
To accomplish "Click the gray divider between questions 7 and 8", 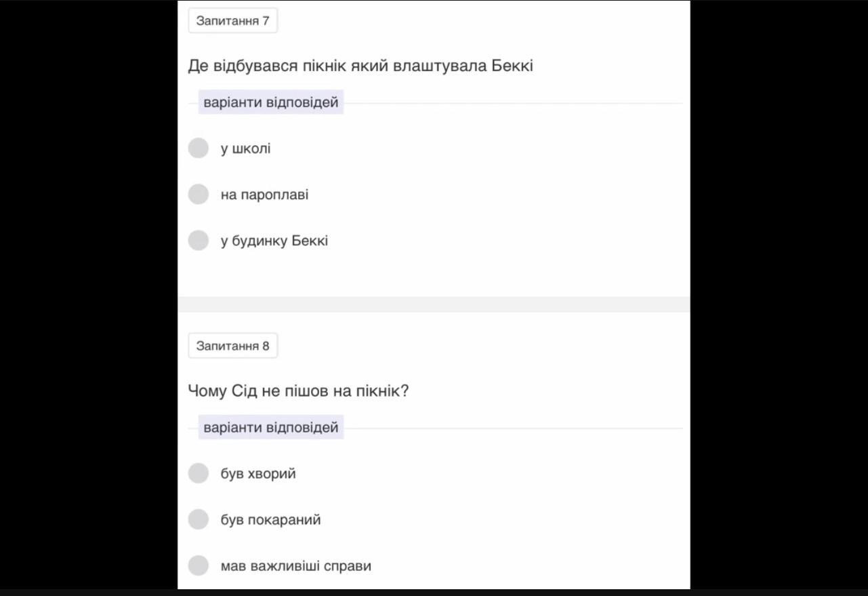I will tap(434, 304).
